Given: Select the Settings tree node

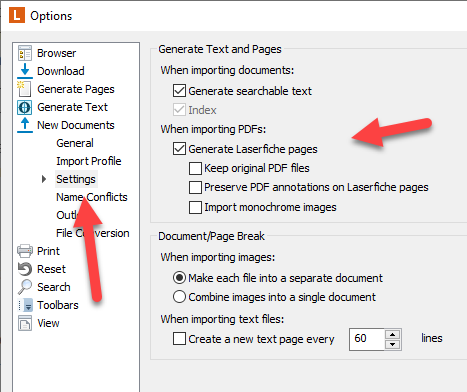Looking at the screenshot, I should point(76,179).
